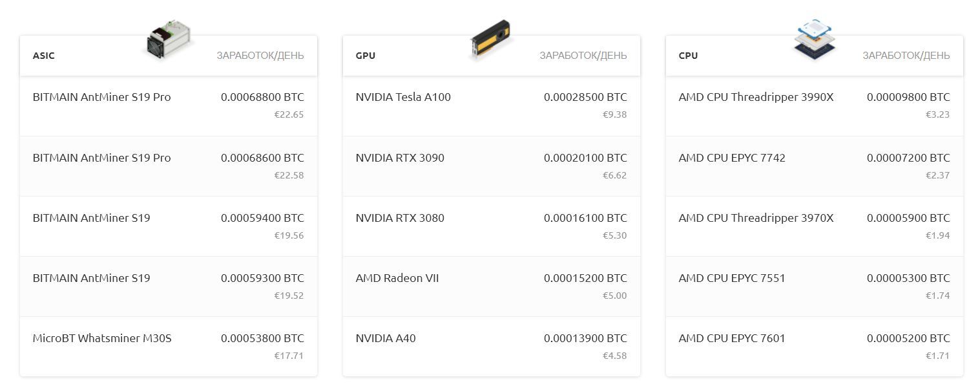Click the ASIC miner device icon

click(x=169, y=40)
